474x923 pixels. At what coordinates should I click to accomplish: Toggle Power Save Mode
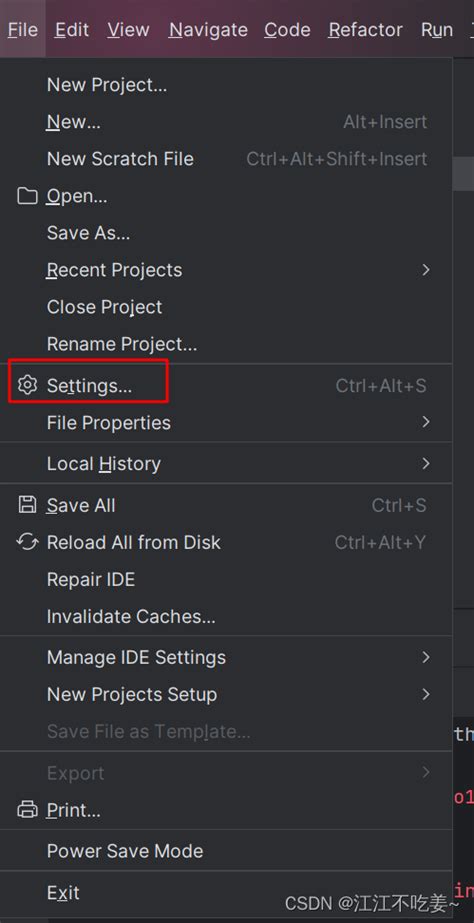tap(226, 851)
